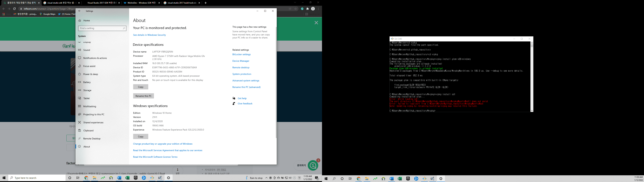
Task: Click the Git CMD scrollbar down arrow
Action: (x=532, y=111)
